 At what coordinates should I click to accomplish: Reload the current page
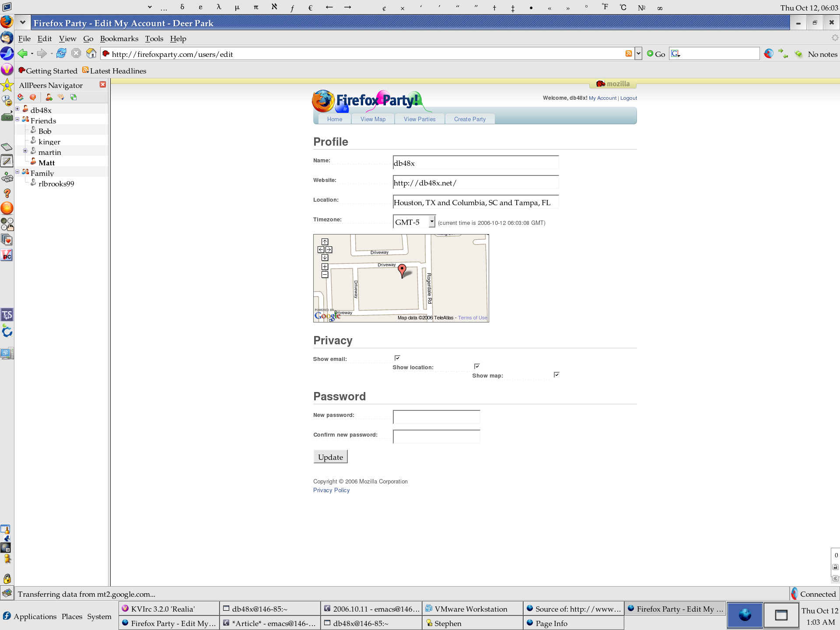(61, 53)
